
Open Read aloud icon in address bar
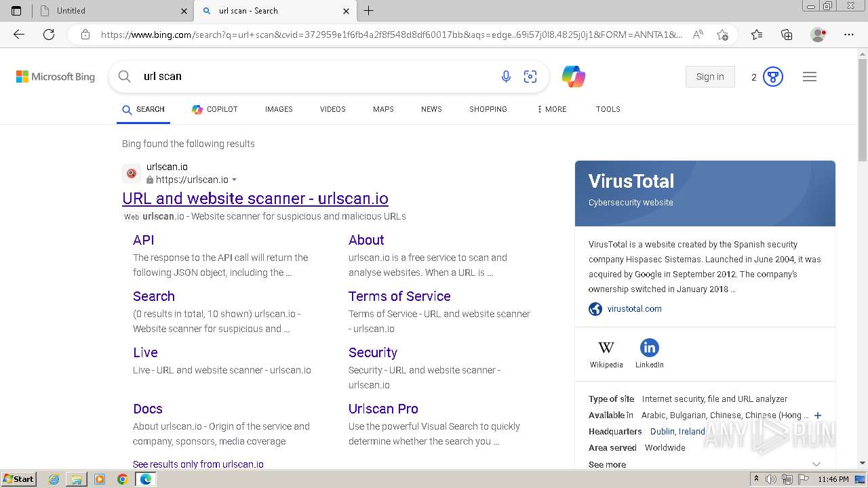(698, 35)
